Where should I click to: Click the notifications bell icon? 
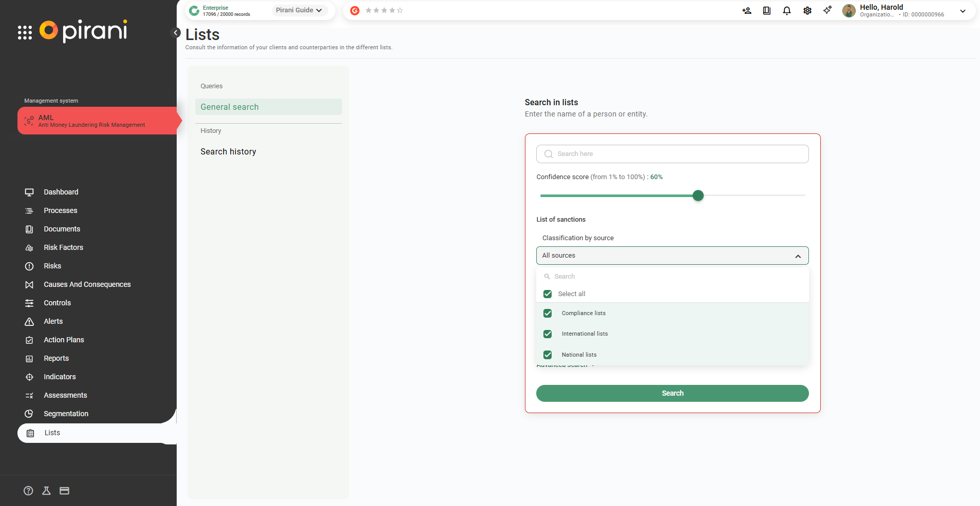(x=786, y=11)
